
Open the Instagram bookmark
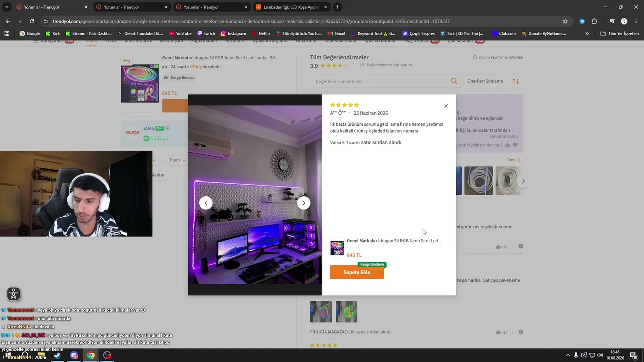pyautogui.click(x=233, y=34)
